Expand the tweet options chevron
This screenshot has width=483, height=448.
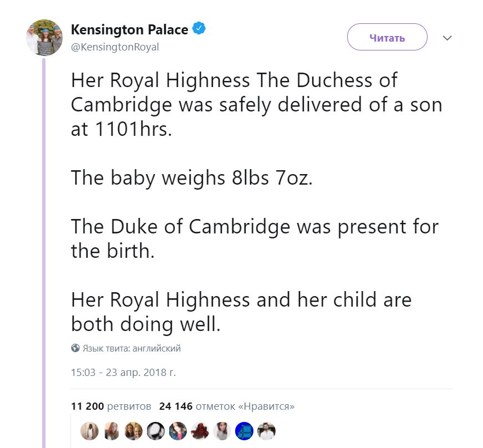[447, 38]
